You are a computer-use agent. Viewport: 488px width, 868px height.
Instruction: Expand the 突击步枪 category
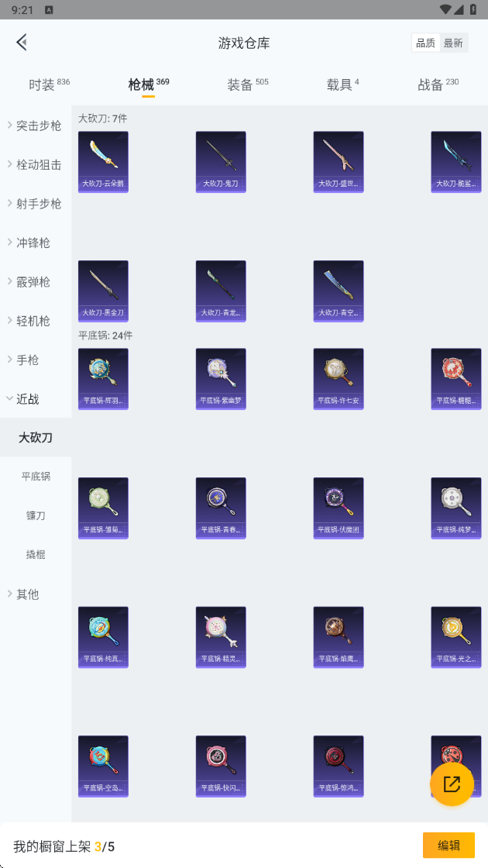pyautogui.click(x=36, y=126)
